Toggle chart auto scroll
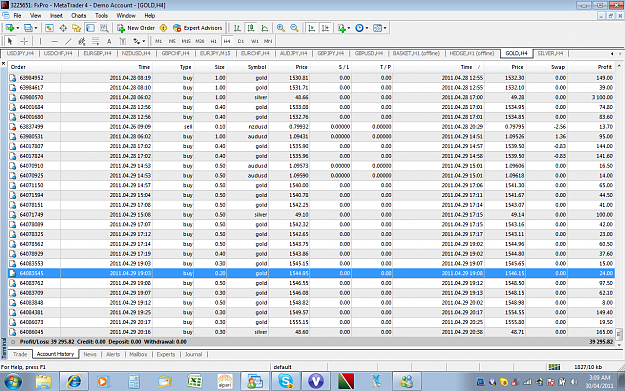 (x=312, y=28)
